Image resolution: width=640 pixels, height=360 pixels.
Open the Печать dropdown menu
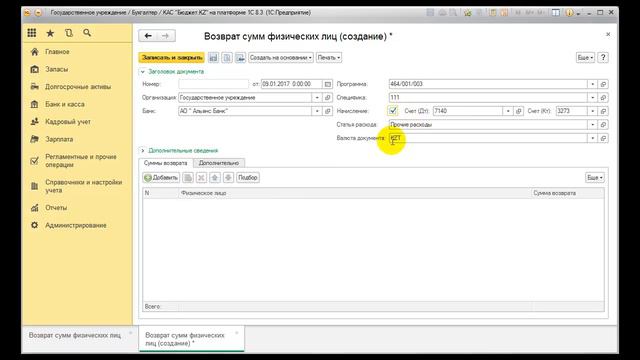(x=329, y=58)
